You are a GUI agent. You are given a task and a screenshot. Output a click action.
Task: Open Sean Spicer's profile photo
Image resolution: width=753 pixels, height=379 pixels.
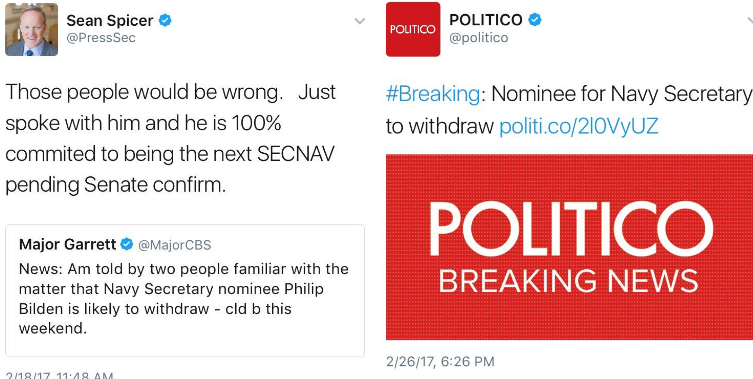coord(31,29)
